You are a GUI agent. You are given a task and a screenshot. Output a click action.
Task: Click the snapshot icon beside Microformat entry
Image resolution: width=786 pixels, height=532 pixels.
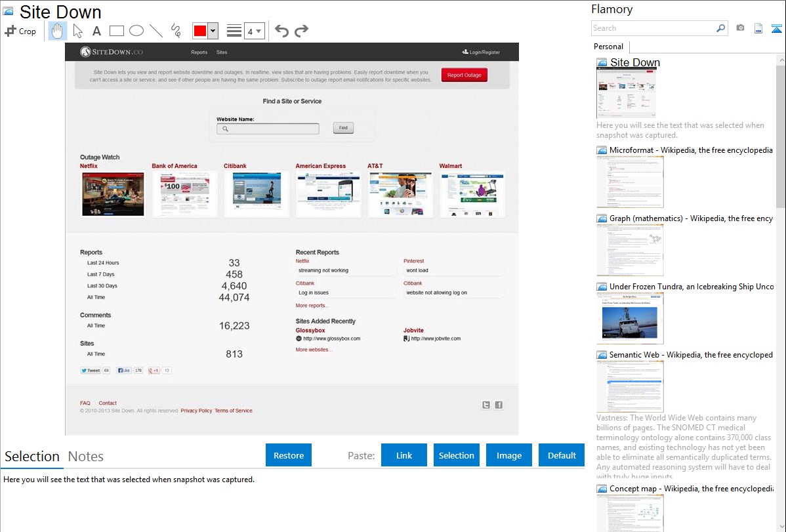(602, 150)
